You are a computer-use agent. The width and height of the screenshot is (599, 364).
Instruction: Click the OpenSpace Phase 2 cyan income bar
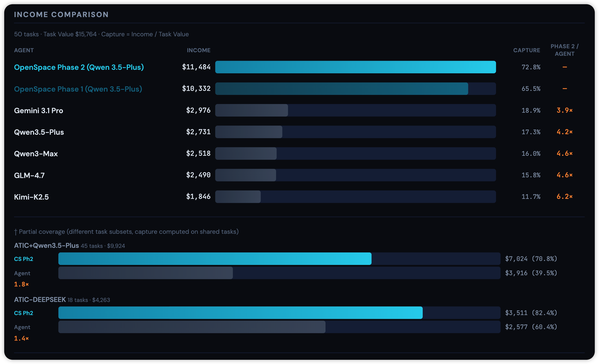point(355,67)
